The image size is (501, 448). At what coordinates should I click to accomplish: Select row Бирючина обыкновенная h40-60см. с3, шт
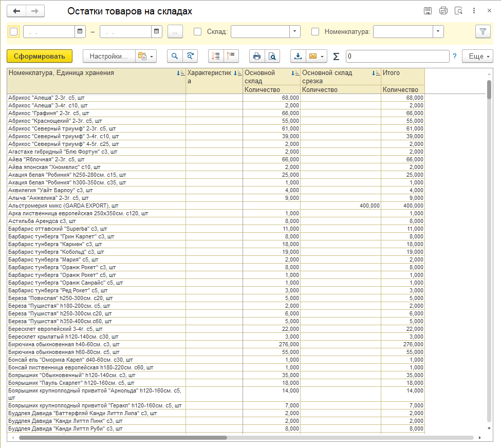(x=216, y=344)
